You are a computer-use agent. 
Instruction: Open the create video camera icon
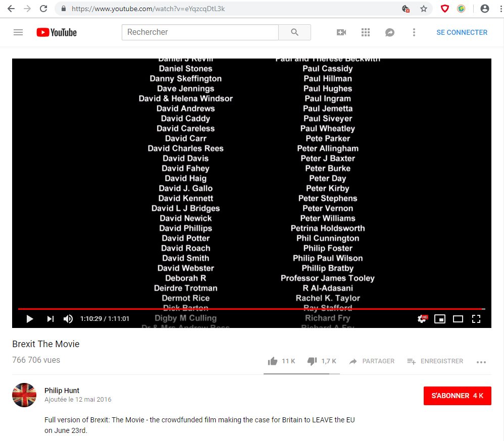341,32
